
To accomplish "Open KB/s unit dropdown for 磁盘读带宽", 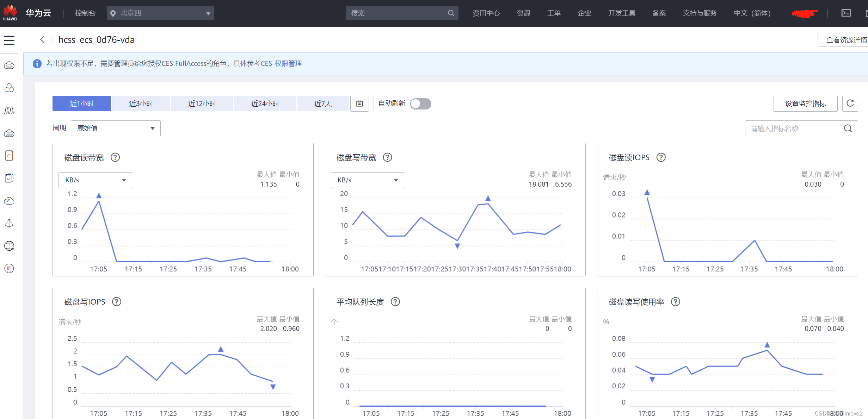I will 95,180.
